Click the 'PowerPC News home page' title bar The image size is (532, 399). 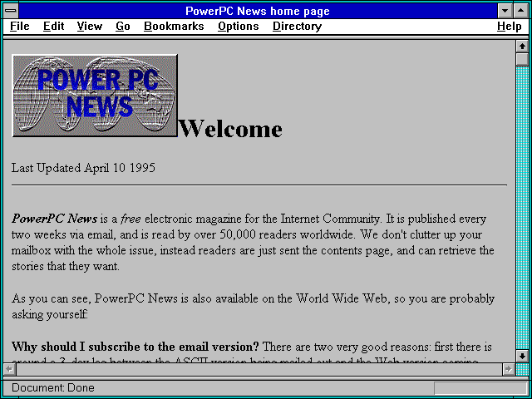(258, 11)
